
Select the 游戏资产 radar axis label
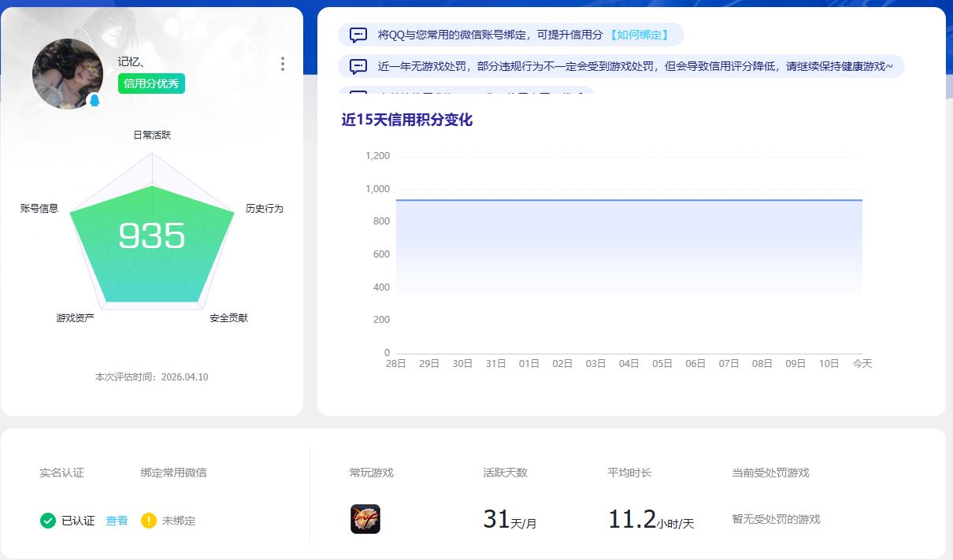tap(75, 318)
